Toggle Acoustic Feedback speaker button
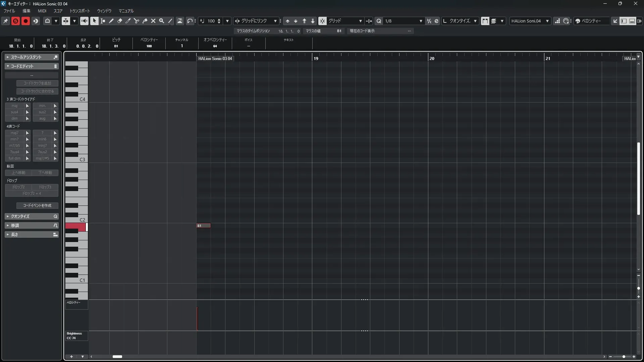Image resolution: width=644 pixels, height=362 pixels. 84,21
